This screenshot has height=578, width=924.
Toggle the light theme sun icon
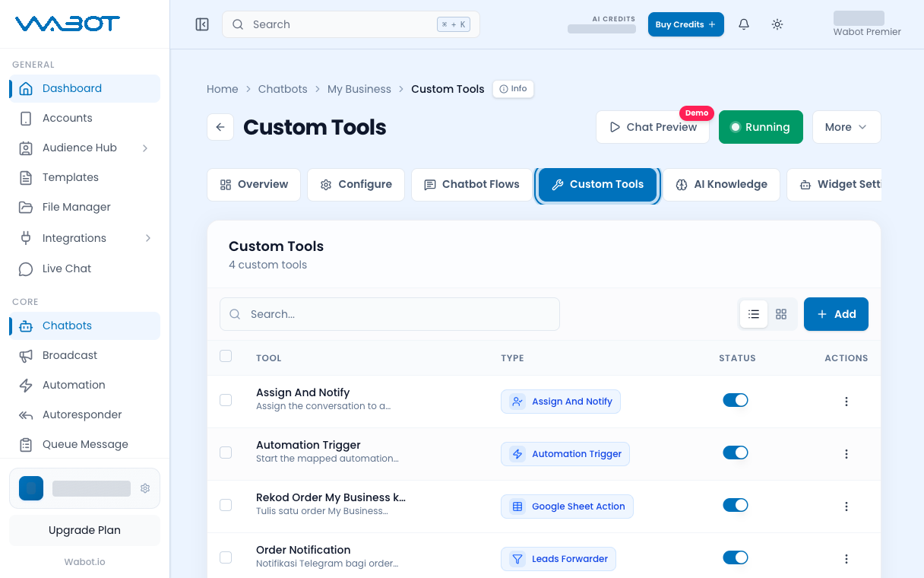tap(777, 24)
